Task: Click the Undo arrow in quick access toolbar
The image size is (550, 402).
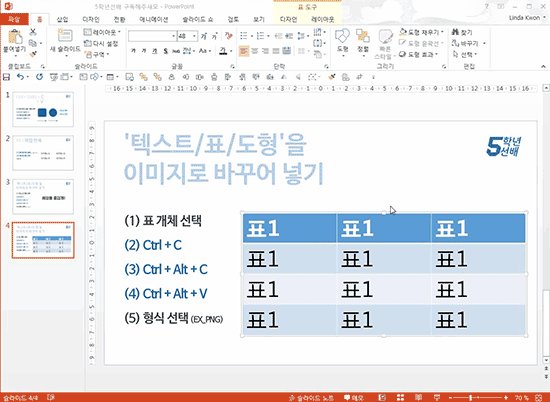Action: 20,77
